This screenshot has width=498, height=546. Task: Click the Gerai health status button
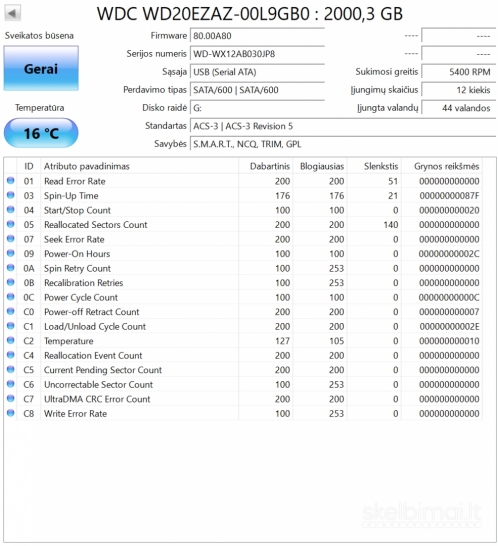(41, 69)
